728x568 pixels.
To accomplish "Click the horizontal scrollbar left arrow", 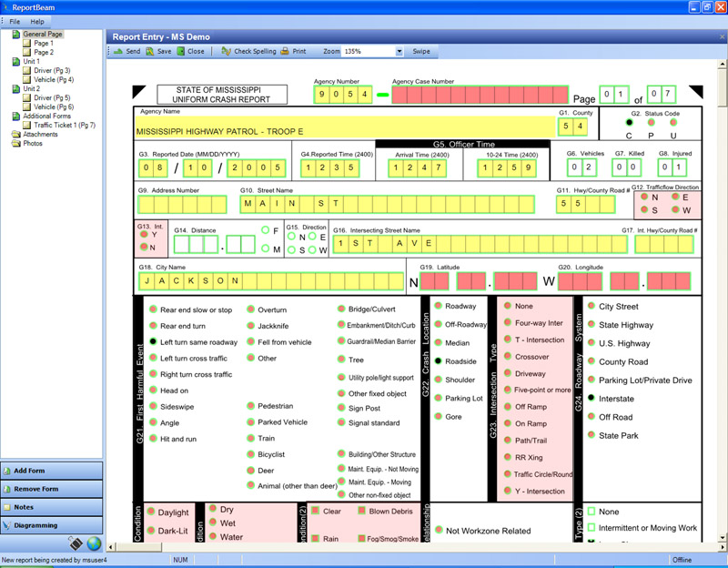I will tap(111, 547).
